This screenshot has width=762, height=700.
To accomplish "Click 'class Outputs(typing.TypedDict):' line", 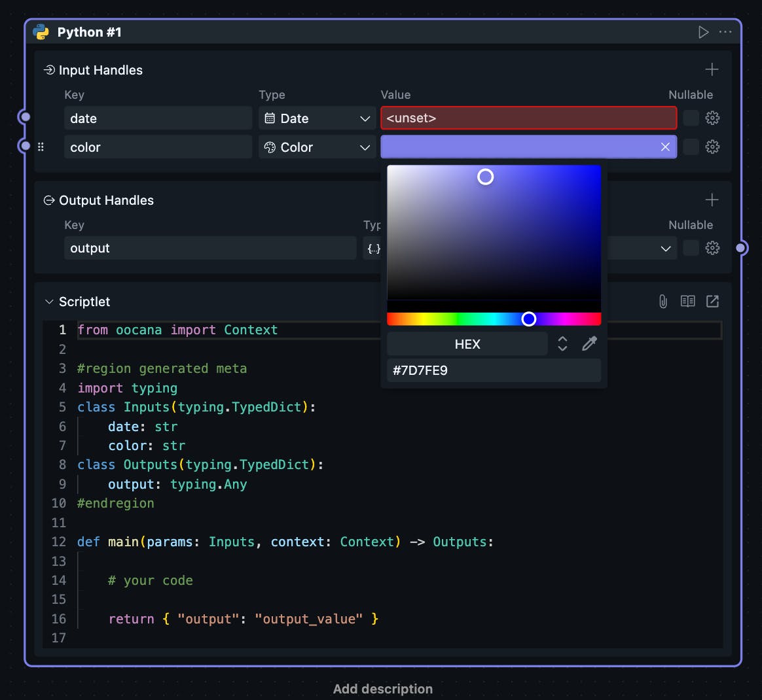I will click(x=200, y=465).
